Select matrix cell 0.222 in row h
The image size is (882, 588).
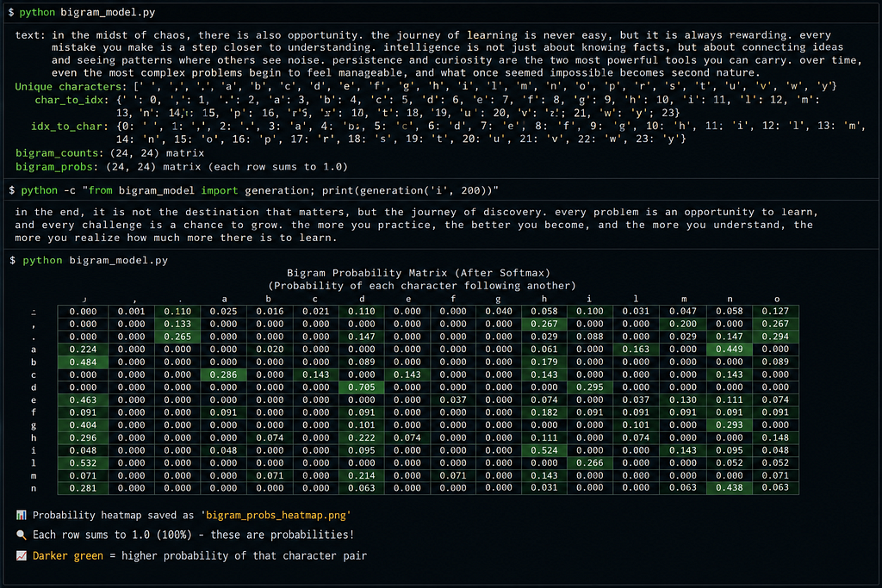click(x=362, y=437)
